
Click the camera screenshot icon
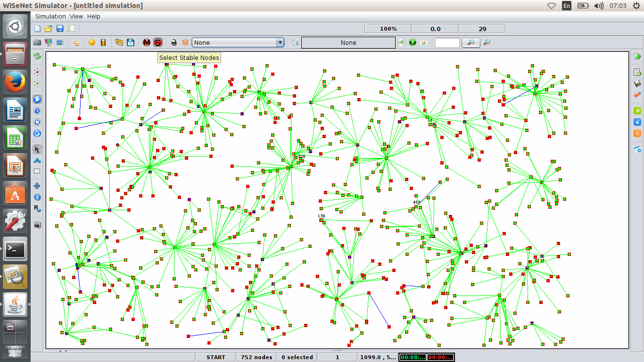coord(37,42)
